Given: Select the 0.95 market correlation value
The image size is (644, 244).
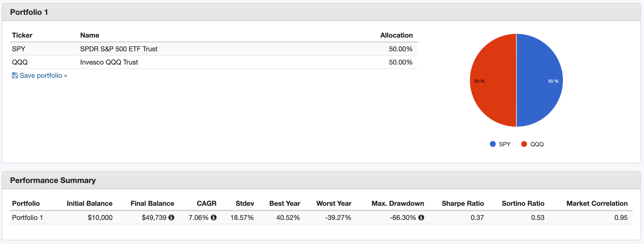Looking at the screenshot, I should [x=621, y=217].
